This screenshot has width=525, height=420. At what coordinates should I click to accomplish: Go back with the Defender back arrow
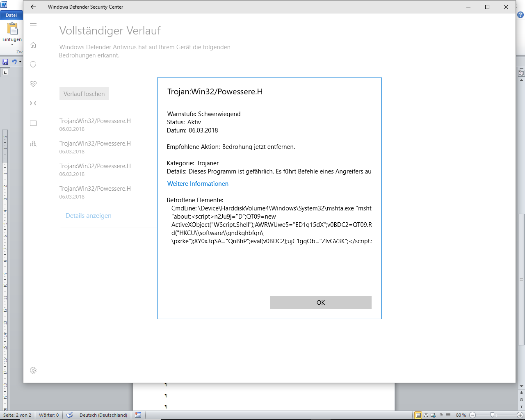click(x=33, y=7)
